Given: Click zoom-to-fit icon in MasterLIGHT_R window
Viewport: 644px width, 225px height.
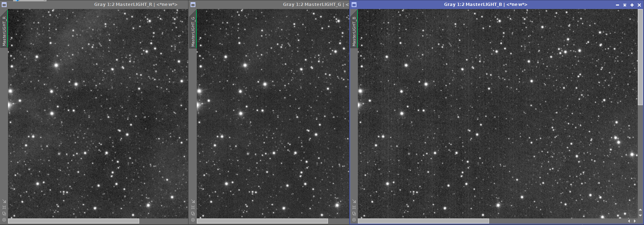Looking at the screenshot, I should pos(4,207).
